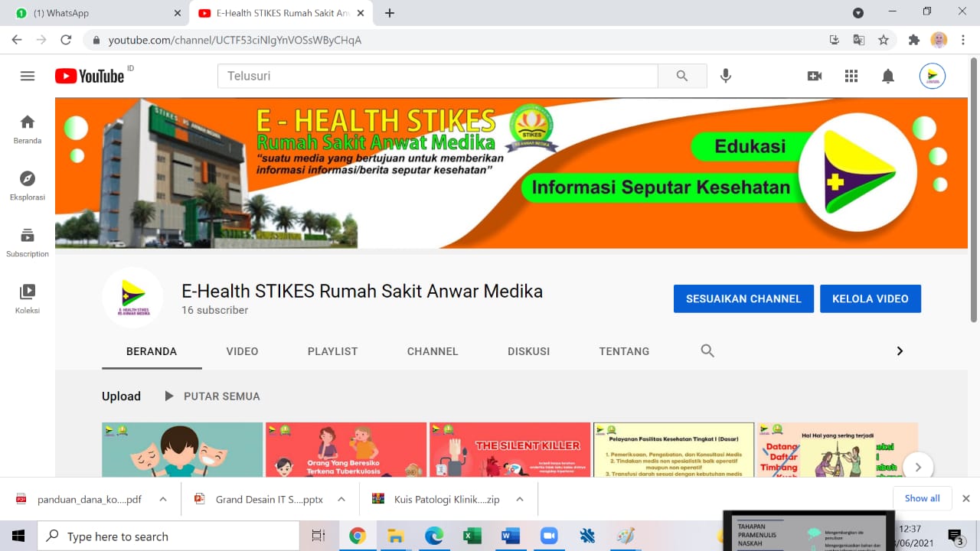Click the browser address bar URL
The image size is (980, 551).
[235, 40]
